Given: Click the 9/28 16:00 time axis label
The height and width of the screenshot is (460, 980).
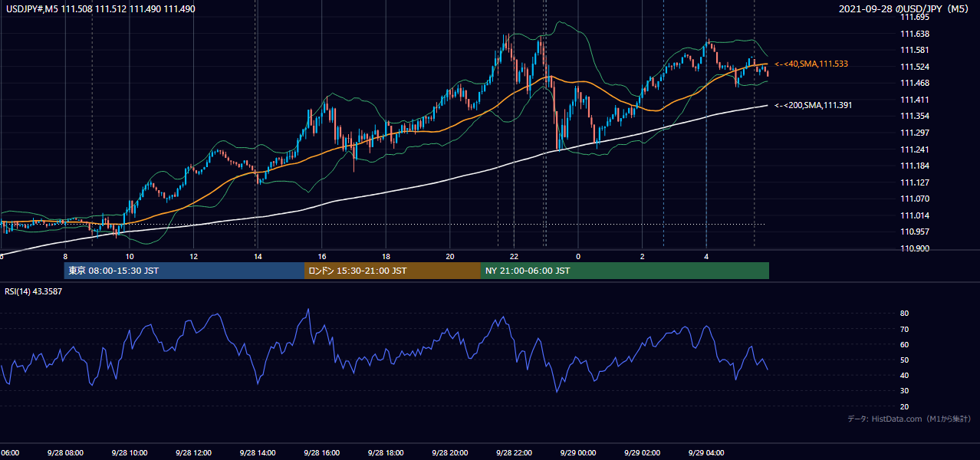Looking at the screenshot, I should (321, 452).
